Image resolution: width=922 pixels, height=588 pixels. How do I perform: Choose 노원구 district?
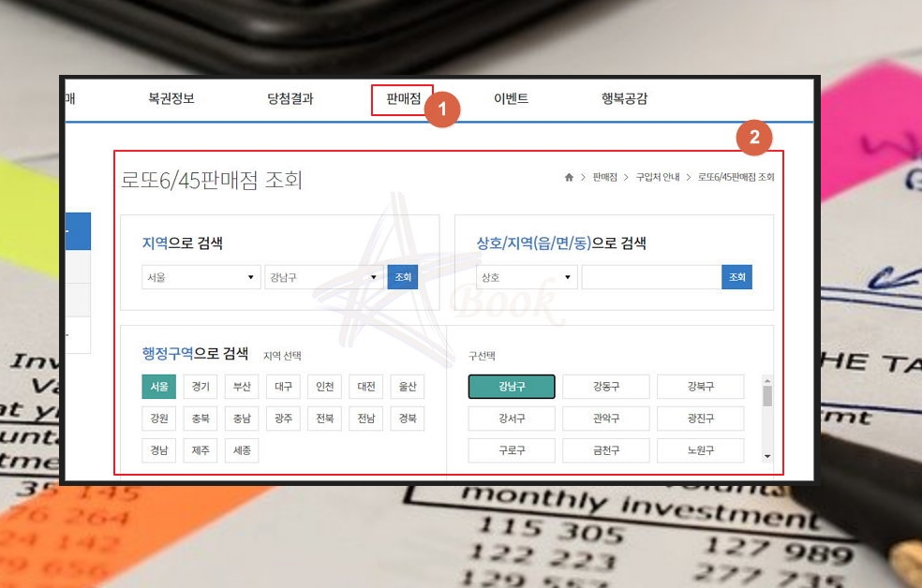[700, 450]
